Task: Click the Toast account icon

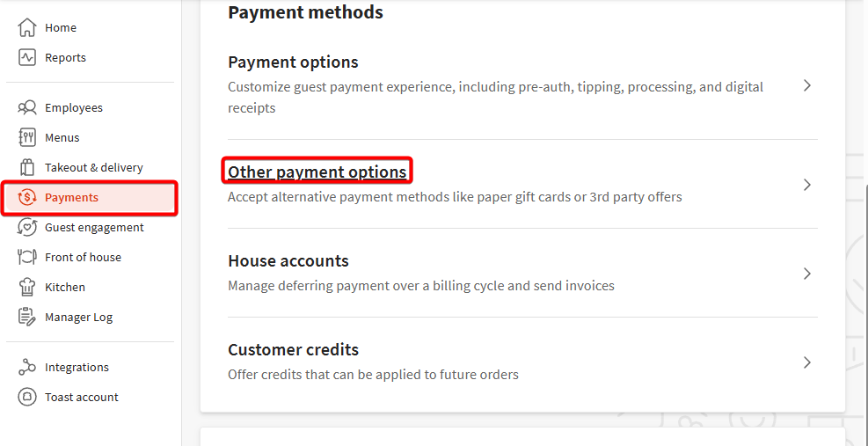Action: click(27, 397)
